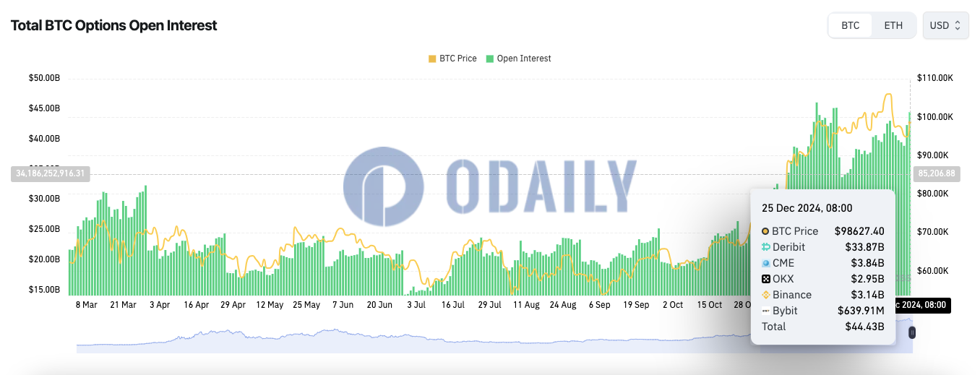The image size is (980, 375).
Task: Click the 24 Aug x-axis label
Action: (x=562, y=305)
